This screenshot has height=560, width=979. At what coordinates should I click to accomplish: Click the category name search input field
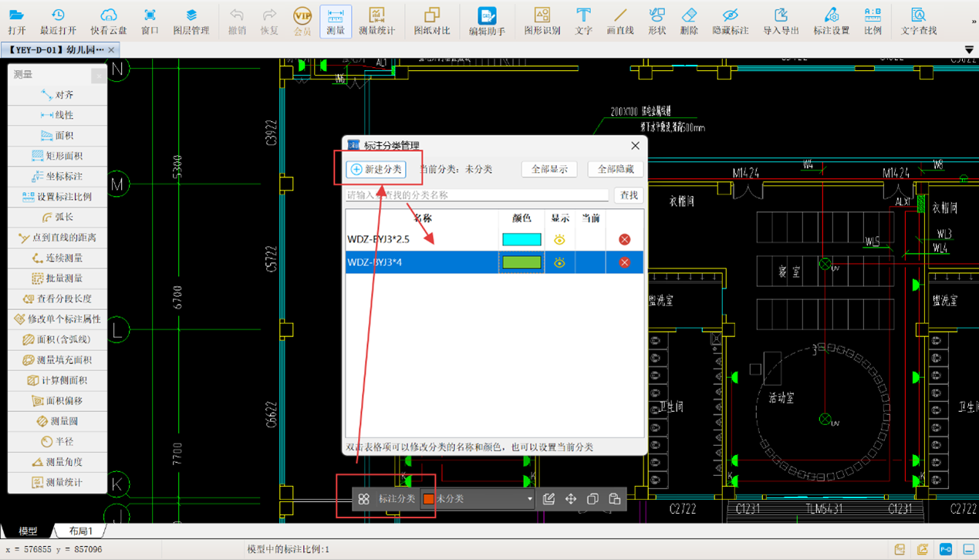(477, 195)
